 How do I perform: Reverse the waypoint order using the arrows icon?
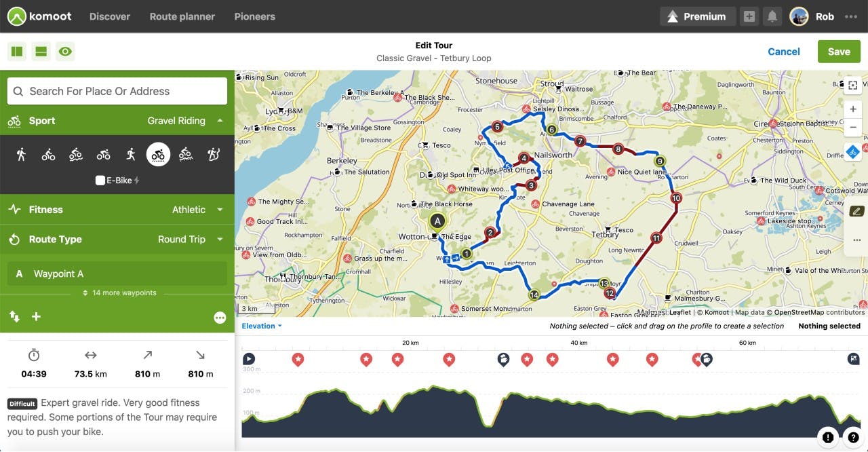14,316
